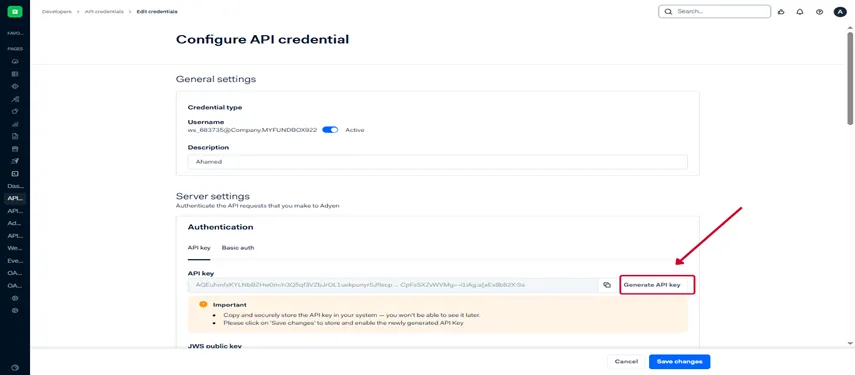The width and height of the screenshot is (855, 375).
Task: Toggle the Active username switch
Action: tap(330, 130)
